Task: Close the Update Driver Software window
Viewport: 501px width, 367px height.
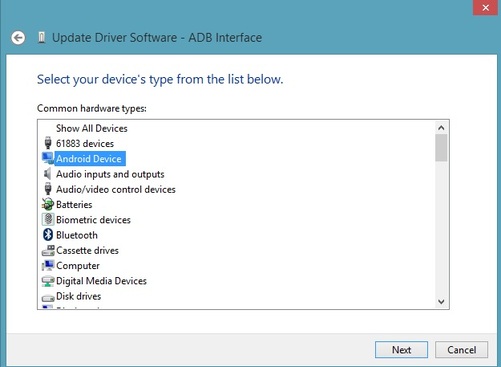Action: [486, 7]
